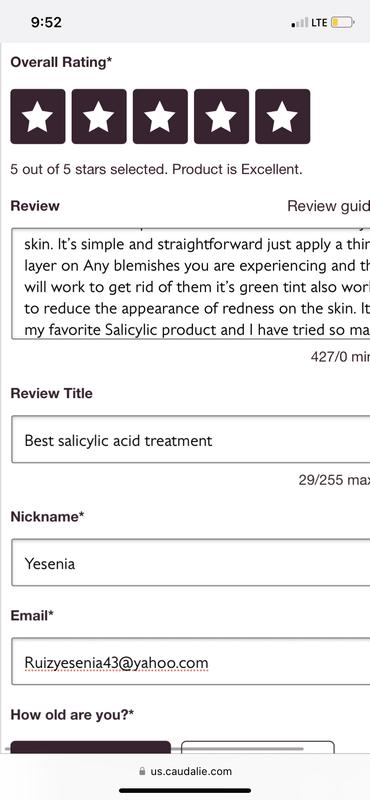This screenshot has width=370, height=800.
Task: Tap the lock icon beside us.caudalie.com
Action: 142,771
